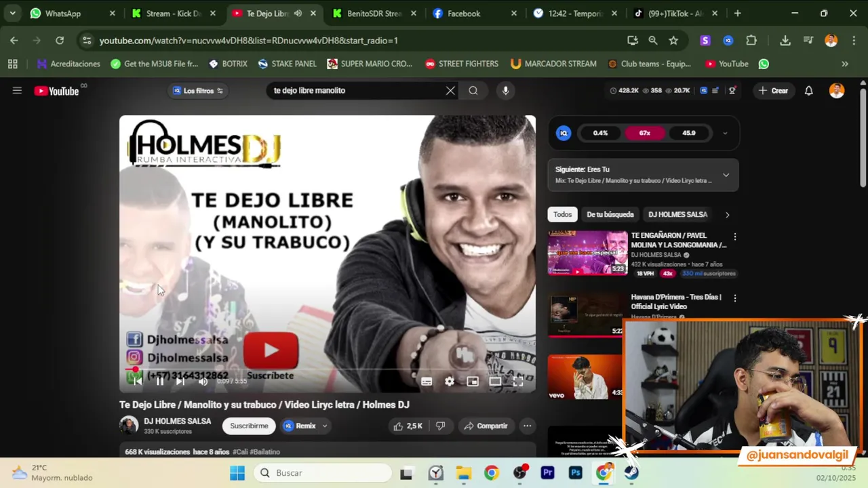The image size is (868, 488).
Task: Go to the YouTube home logo
Action: point(56,91)
